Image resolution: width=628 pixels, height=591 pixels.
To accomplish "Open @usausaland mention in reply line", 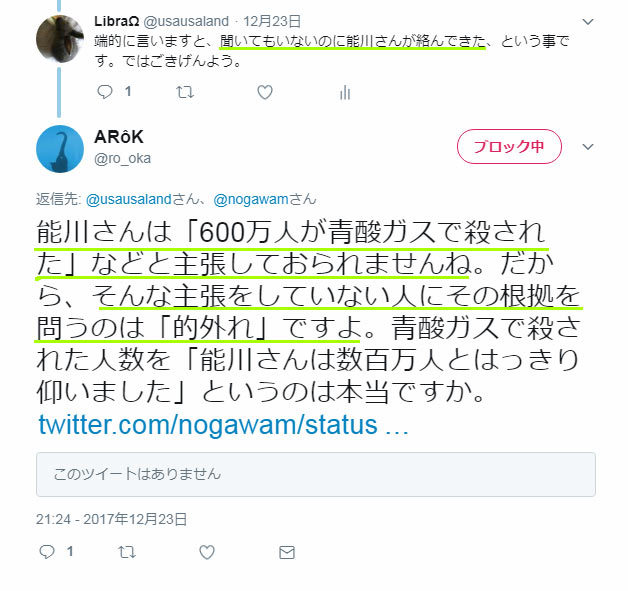I will point(129,199).
